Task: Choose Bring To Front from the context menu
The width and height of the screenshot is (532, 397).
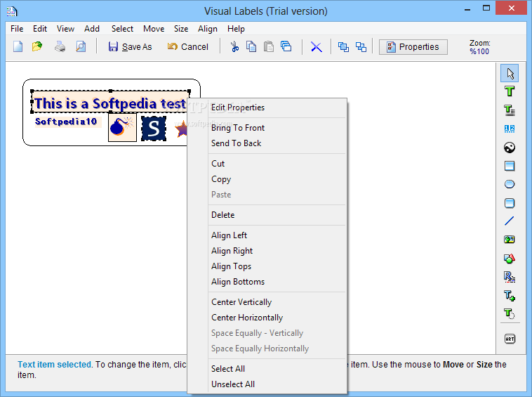Action: point(238,128)
